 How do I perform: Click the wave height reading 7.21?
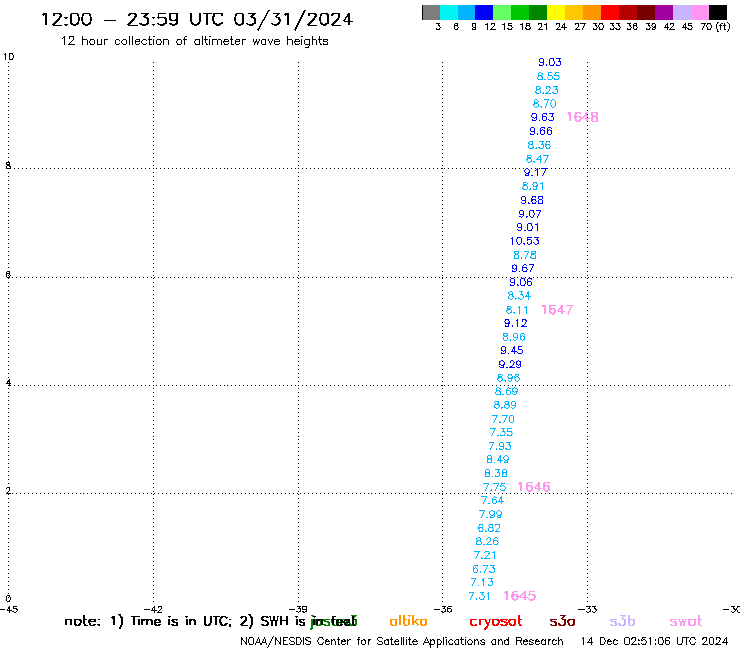[x=485, y=555]
